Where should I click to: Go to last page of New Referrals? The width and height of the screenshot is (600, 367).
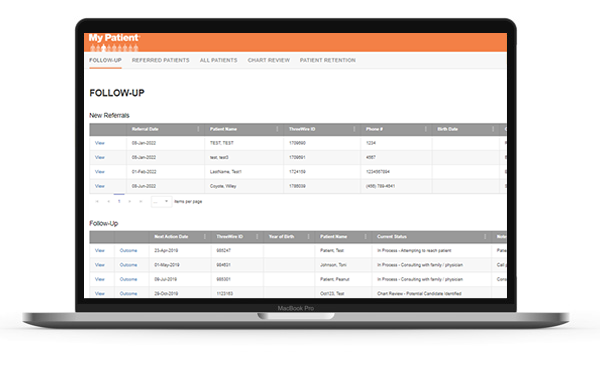140,201
